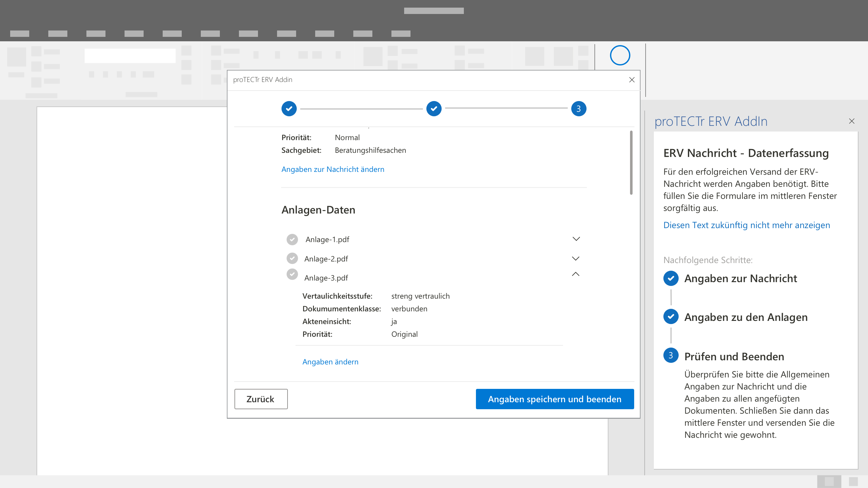Close the proTECTr ERV AddIn side pane
This screenshot has width=868, height=488.
pyautogui.click(x=851, y=121)
